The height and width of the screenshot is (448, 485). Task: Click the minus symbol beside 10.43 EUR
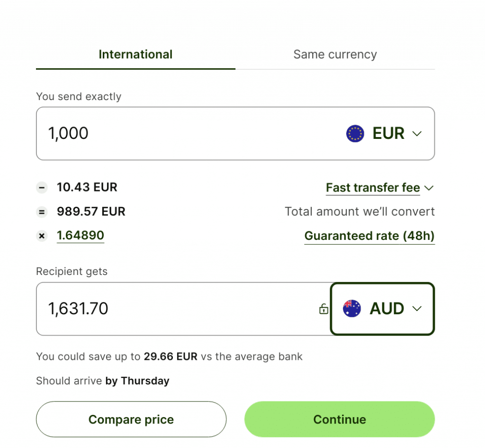tap(42, 188)
